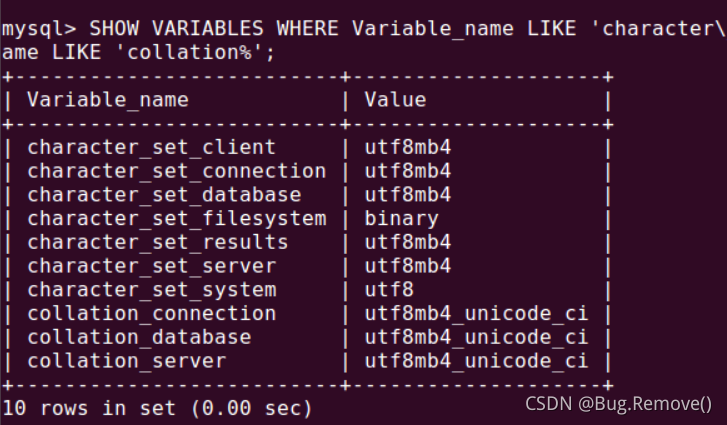This screenshot has width=727, height=425.
Task: Click the utf8 value for character_set_system
Action: 389,290
